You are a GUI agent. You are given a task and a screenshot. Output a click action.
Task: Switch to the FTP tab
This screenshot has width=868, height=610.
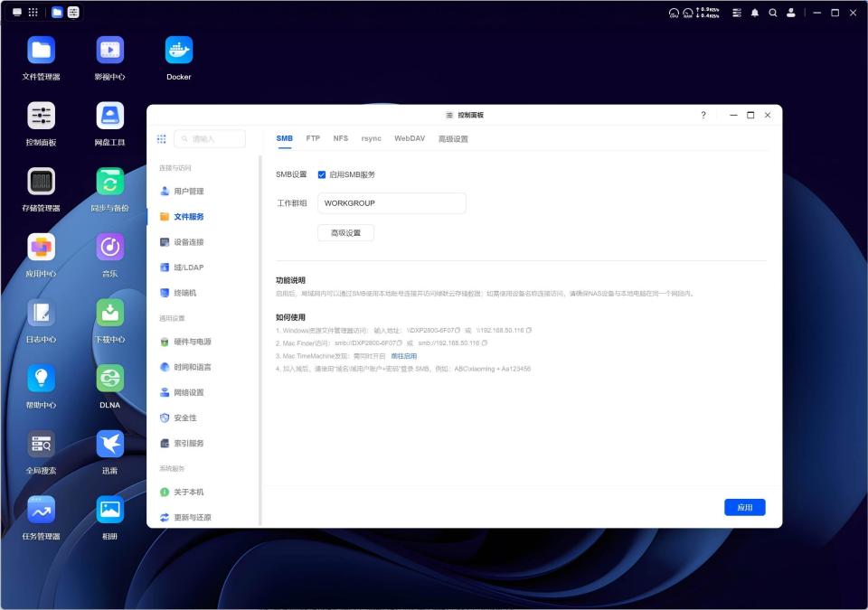coord(313,138)
